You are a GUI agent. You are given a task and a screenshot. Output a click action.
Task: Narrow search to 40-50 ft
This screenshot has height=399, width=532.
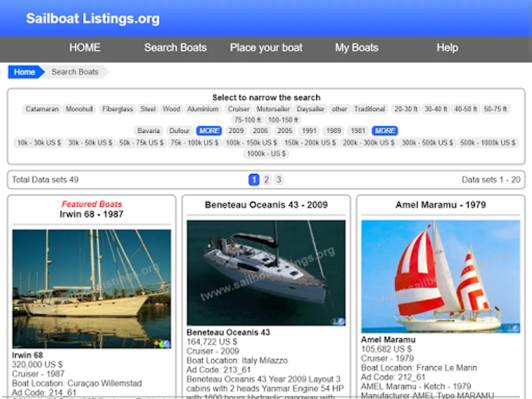tap(465, 109)
